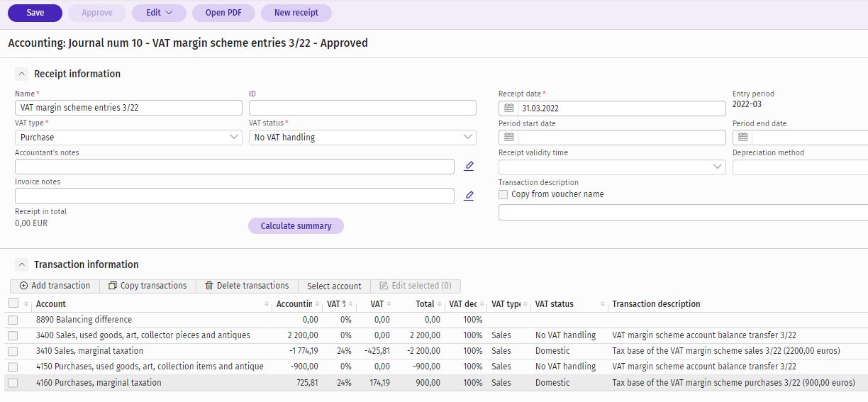The width and height of the screenshot is (868, 402).
Task: Open the Receipt date calendar icon
Action: pyautogui.click(x=508, y=108)
